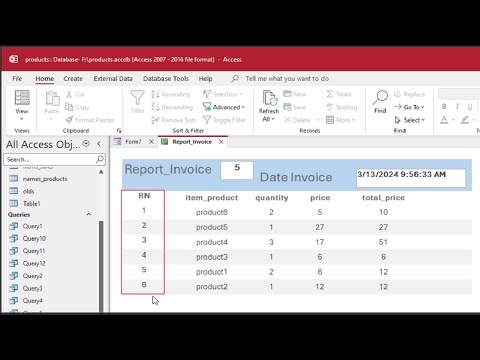Click the Cut command

tap(75, 94)
